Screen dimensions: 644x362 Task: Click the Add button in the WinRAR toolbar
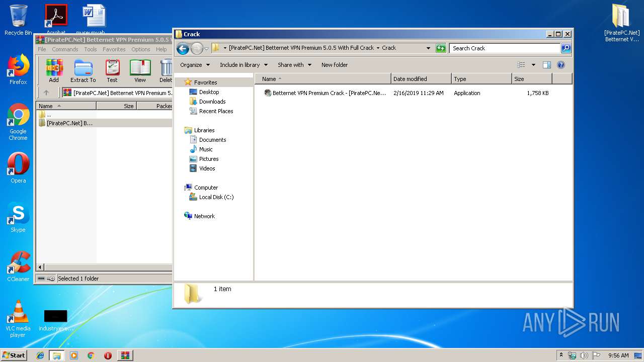54,71
